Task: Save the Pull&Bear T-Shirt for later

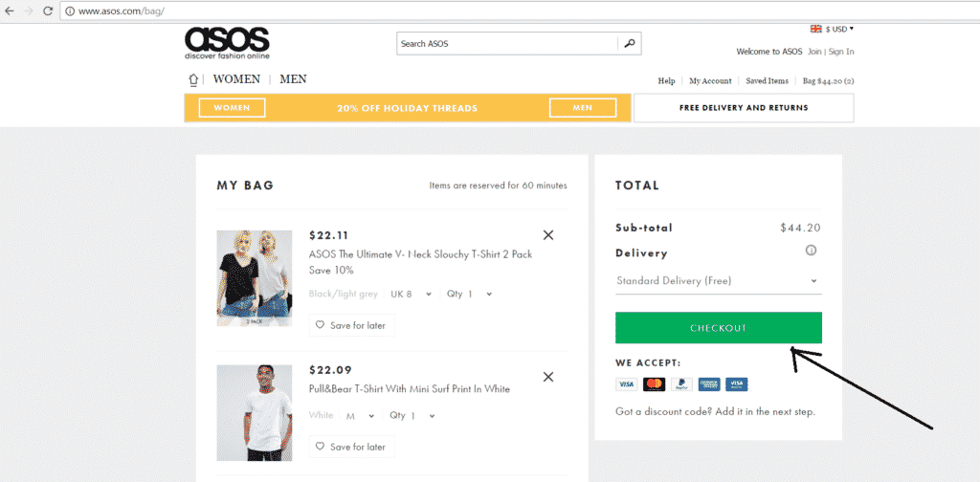Action: pyautogui.click(x=352, y=447)
